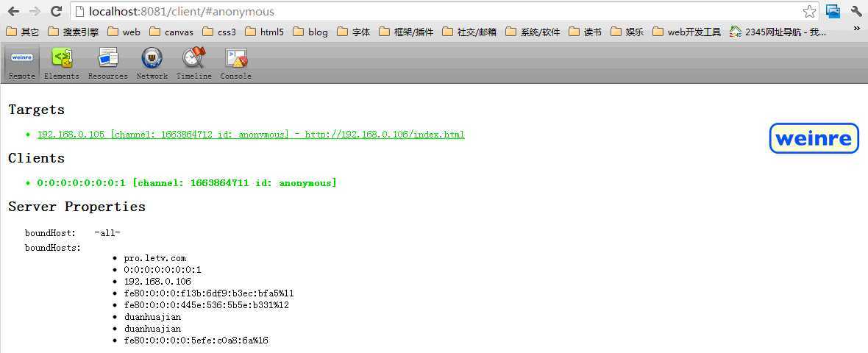
Task: Click the forward navigation arrow
Action: pos(35,11)
